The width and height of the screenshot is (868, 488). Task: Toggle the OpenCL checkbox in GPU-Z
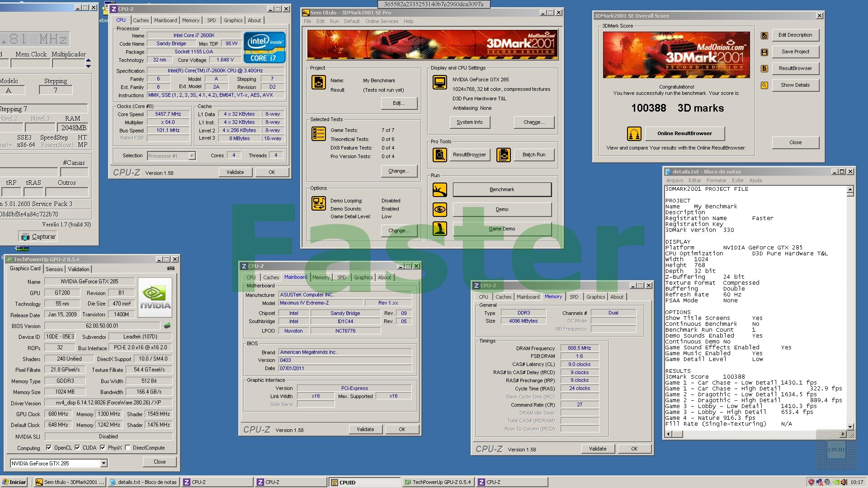[49, 448]
